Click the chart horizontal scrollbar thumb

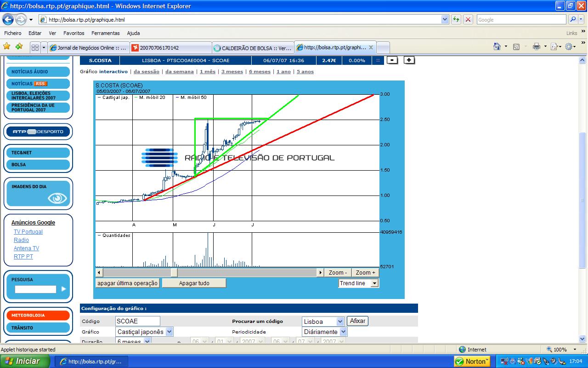[x=174, y=273]
